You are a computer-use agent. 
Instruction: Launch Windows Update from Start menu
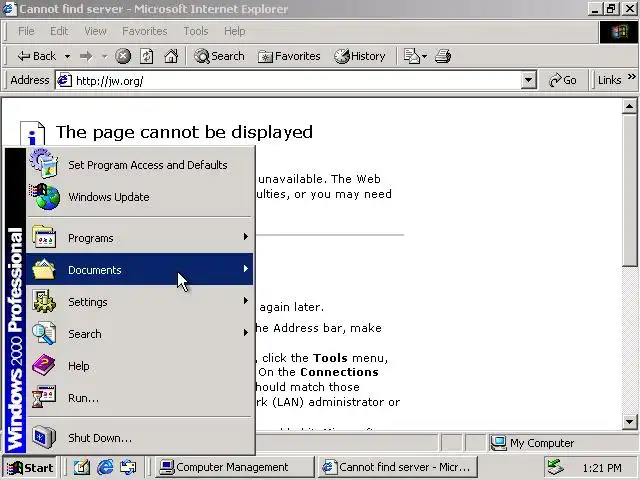point(140,197)
